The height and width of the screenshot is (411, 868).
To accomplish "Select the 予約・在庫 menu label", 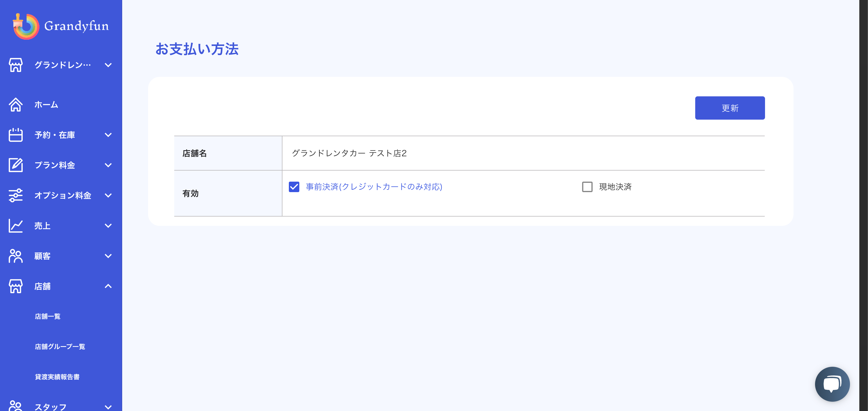I will point(55,135).
